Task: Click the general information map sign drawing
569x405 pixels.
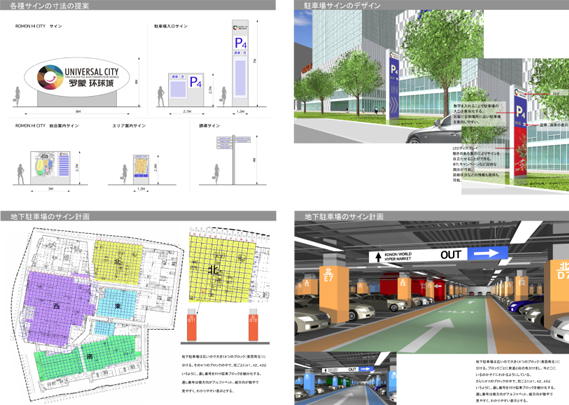Action: point(50,168)
